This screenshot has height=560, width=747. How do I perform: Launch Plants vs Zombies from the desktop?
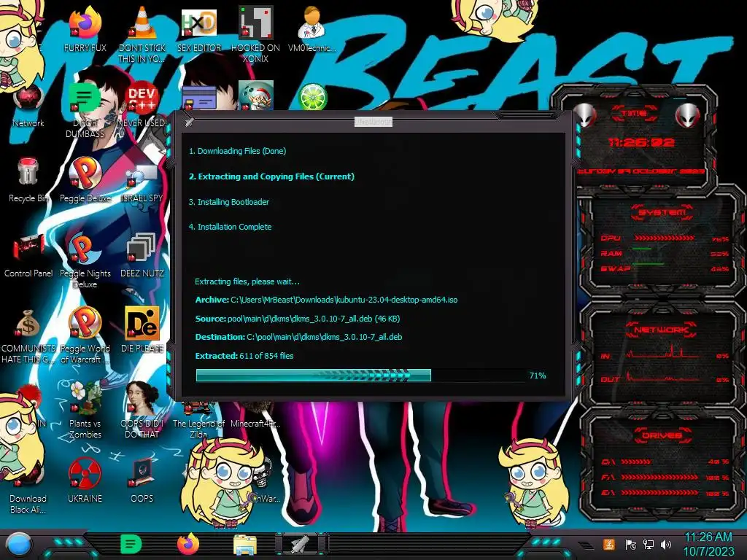85,411
